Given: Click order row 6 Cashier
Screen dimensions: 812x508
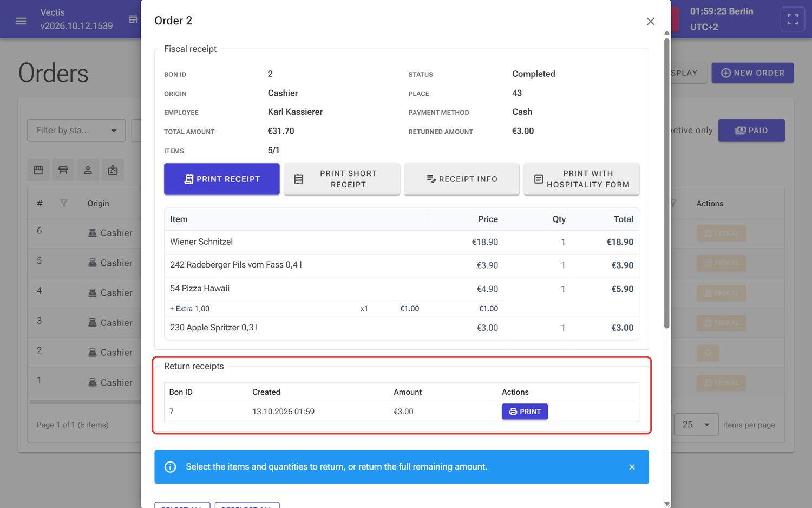Looking at the screenshot, I should coord(84,233).
